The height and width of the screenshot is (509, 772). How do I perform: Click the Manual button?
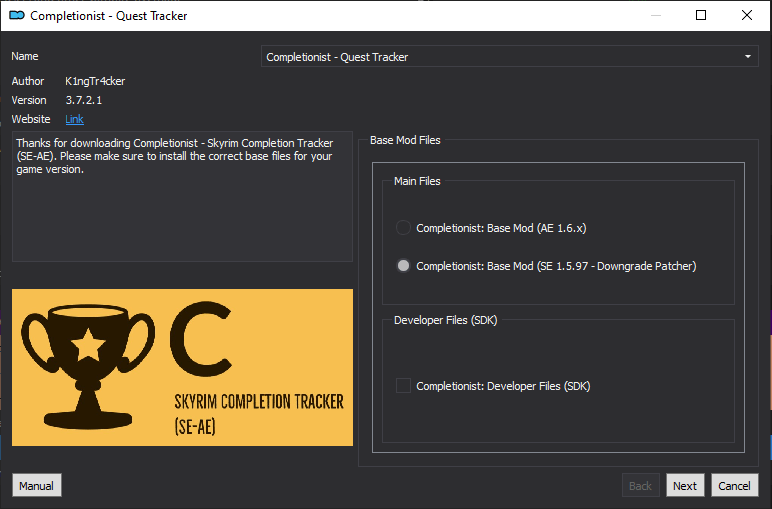tap(36, 485)
